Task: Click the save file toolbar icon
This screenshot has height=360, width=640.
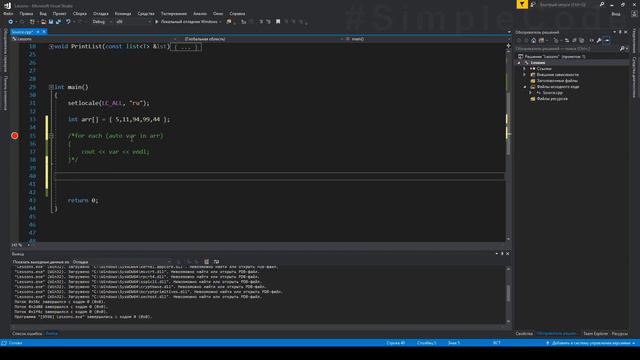Action: 51,22
